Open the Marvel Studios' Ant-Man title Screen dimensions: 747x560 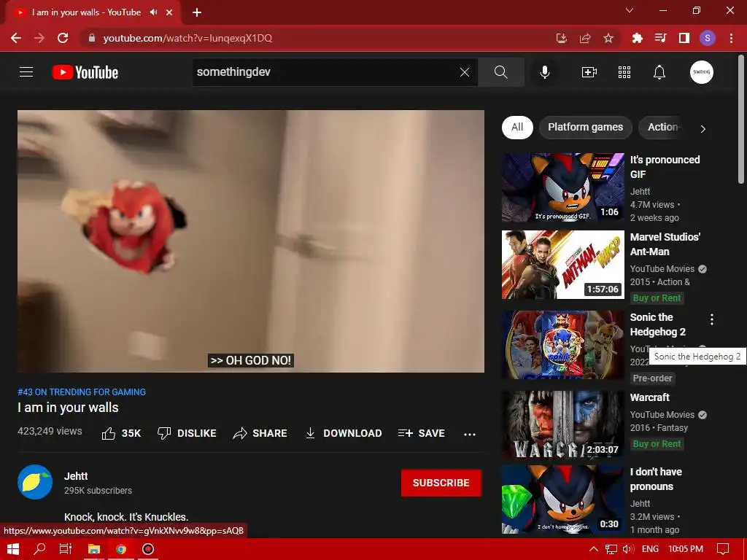coord(665,244)
